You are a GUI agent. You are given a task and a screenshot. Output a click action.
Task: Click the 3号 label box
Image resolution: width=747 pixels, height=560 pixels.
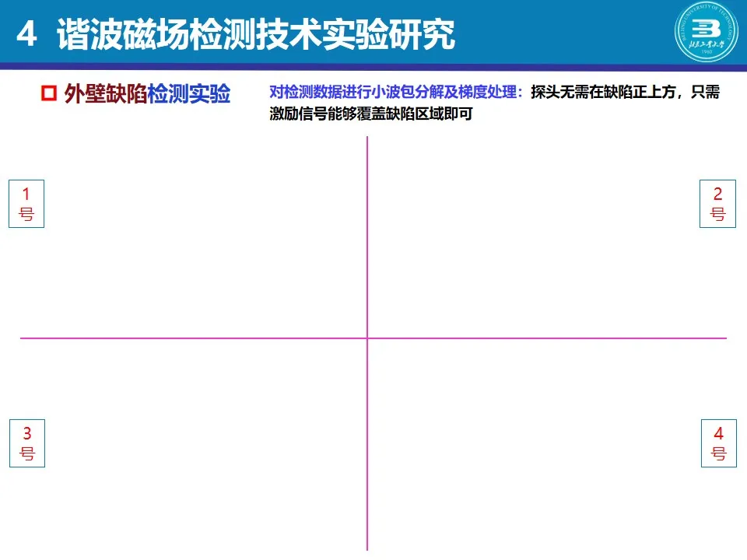tap(27, 443)
